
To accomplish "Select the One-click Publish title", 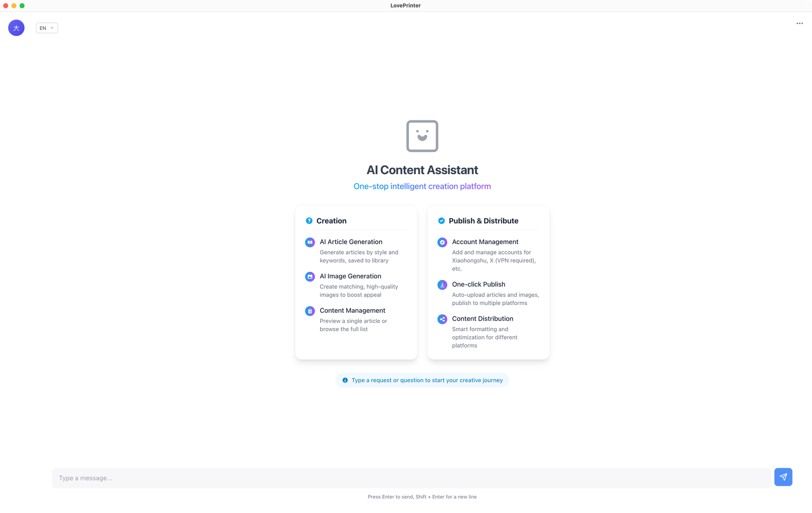I will [479, 284].
